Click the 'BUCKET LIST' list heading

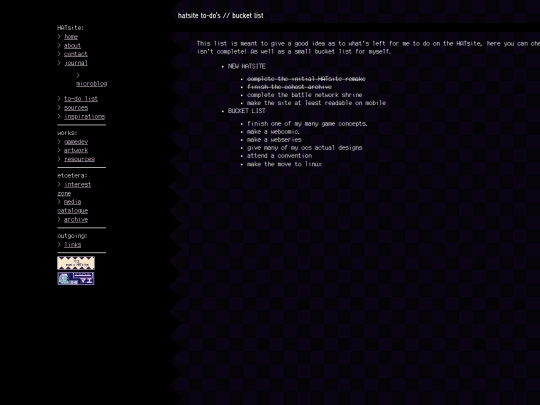(x=247, y=111)
